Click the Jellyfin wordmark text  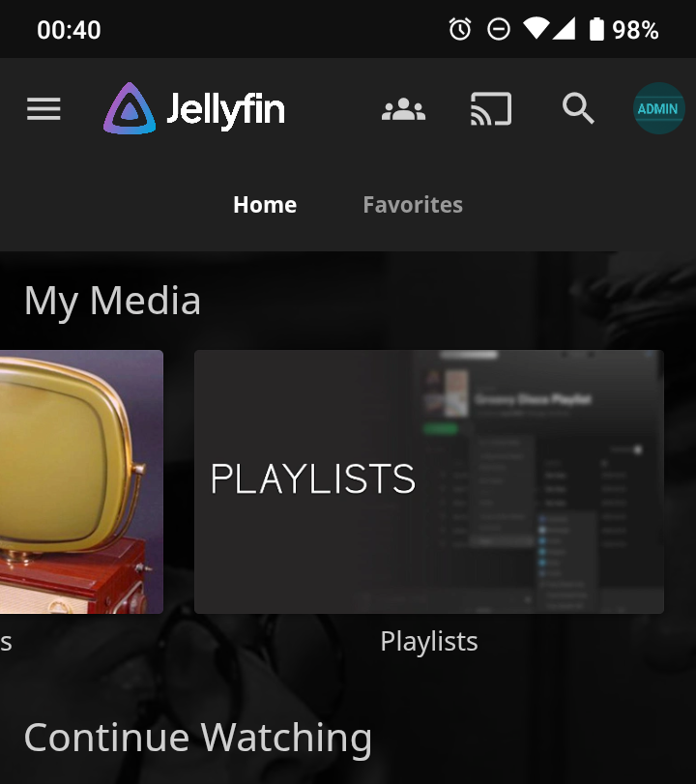click(225, 109)
